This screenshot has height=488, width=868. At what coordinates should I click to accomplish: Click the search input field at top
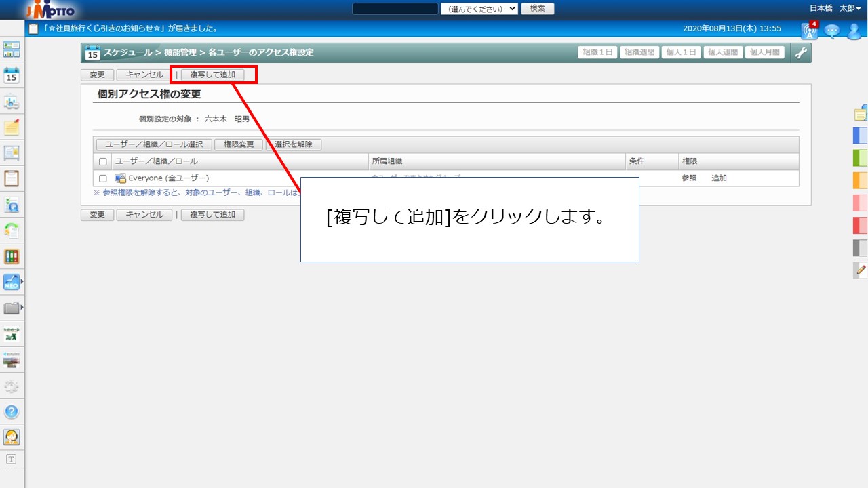click(x=395, y=9)
